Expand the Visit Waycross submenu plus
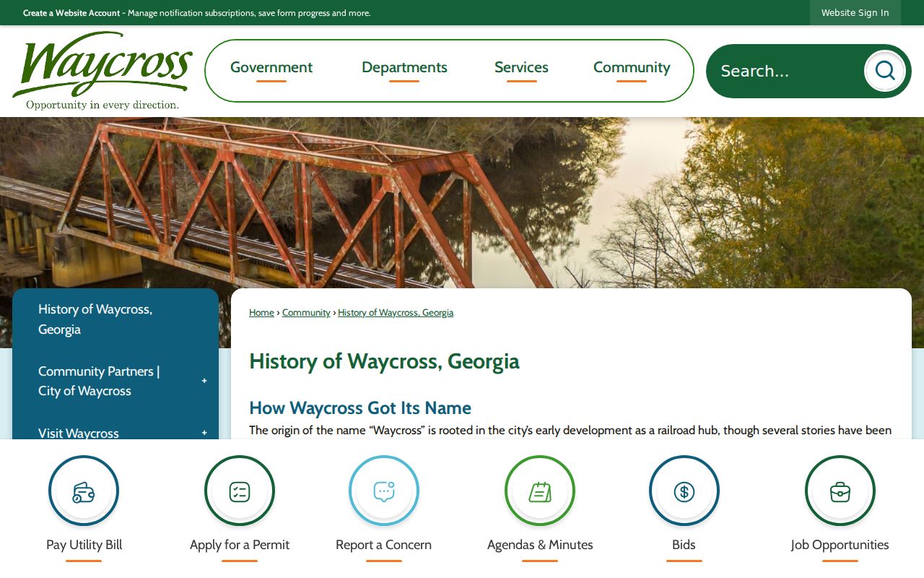Viewport: 924px width, 578px height. tap(204, 433)
